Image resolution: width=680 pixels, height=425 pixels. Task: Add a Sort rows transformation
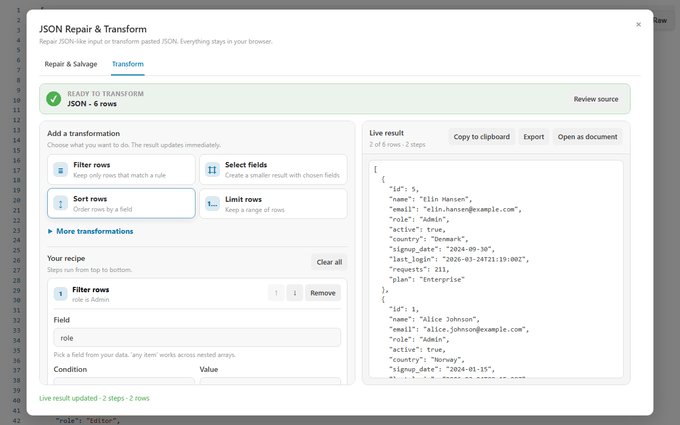click(121, 203)
